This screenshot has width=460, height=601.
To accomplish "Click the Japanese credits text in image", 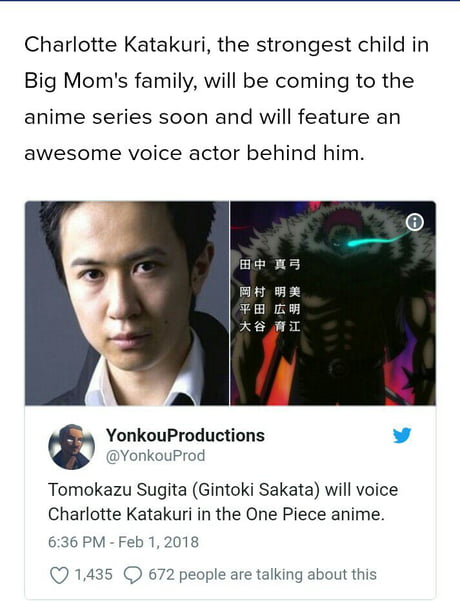I will coord(270,295).
